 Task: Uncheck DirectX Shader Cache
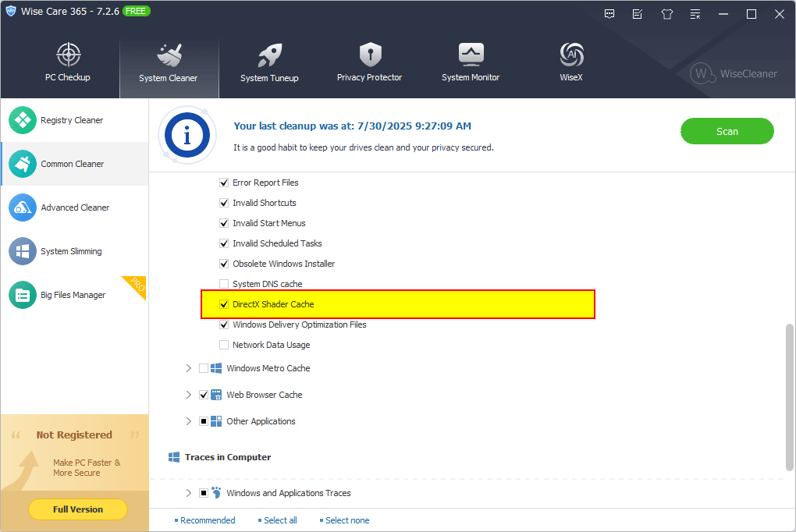coord(224,304)
